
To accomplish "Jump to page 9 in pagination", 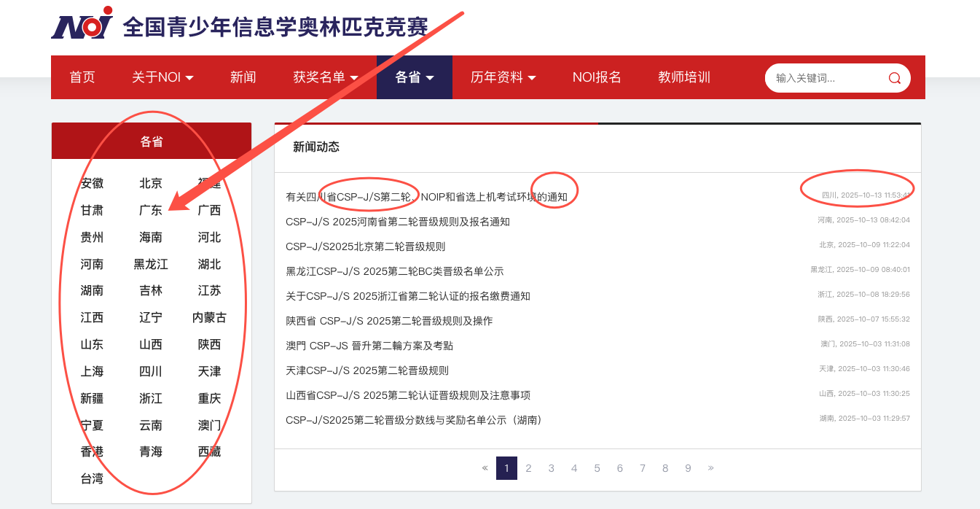I will [x=688, y=468].
